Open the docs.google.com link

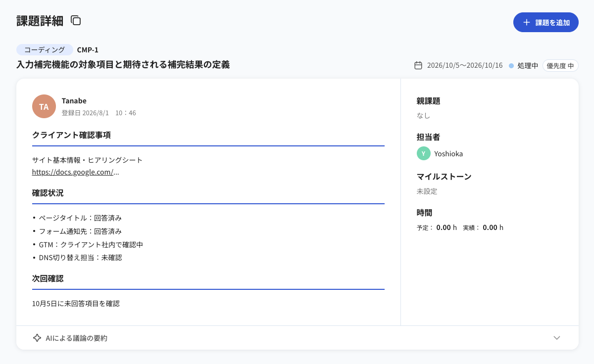(73, 172)
